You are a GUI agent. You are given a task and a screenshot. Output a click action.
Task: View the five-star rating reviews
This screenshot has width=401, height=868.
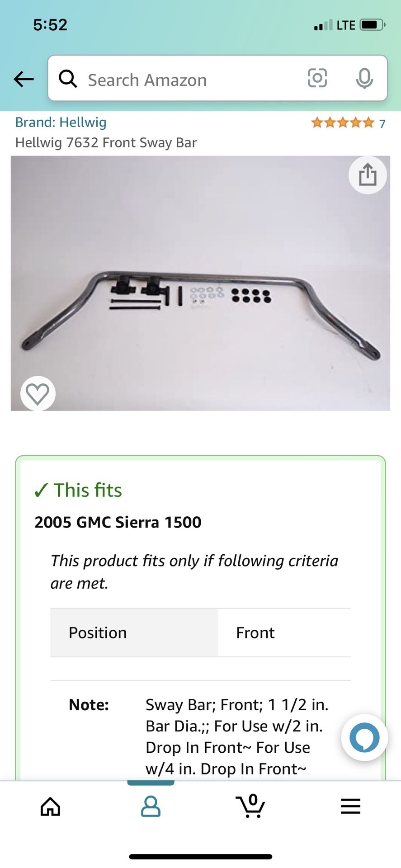coord(342,123)
